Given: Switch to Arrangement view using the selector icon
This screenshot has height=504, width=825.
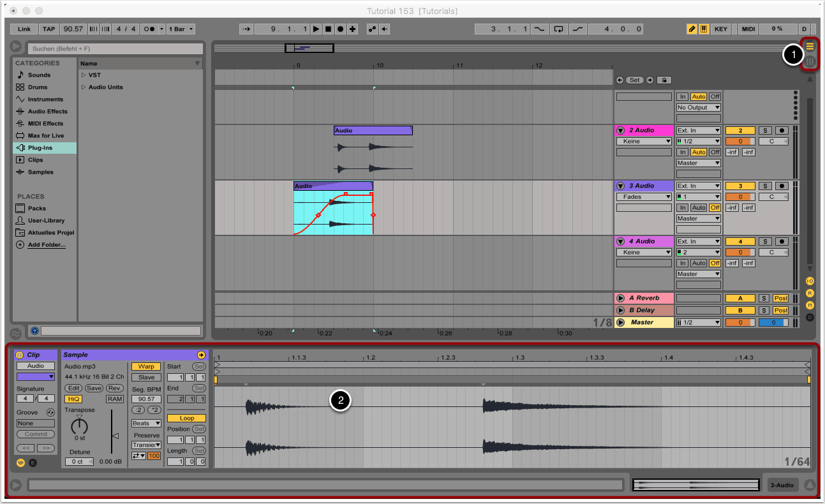Looking at the screenshot, I should 810,47.
